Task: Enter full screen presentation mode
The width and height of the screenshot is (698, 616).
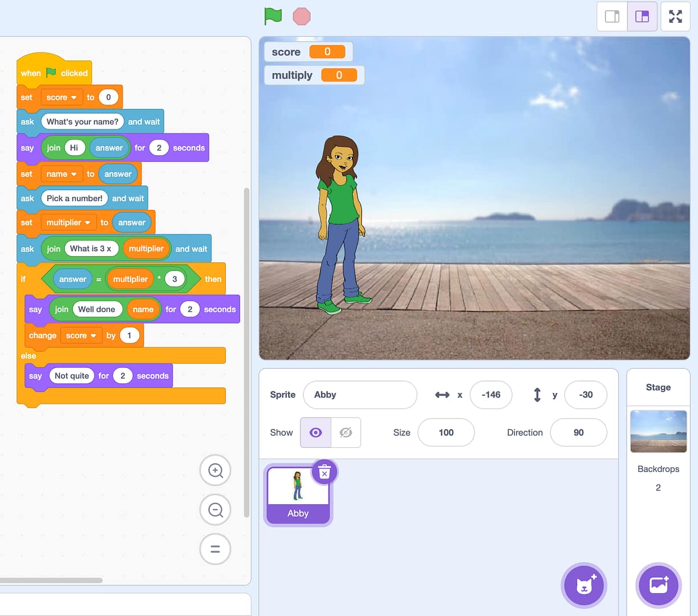Action: pos(675,17)
